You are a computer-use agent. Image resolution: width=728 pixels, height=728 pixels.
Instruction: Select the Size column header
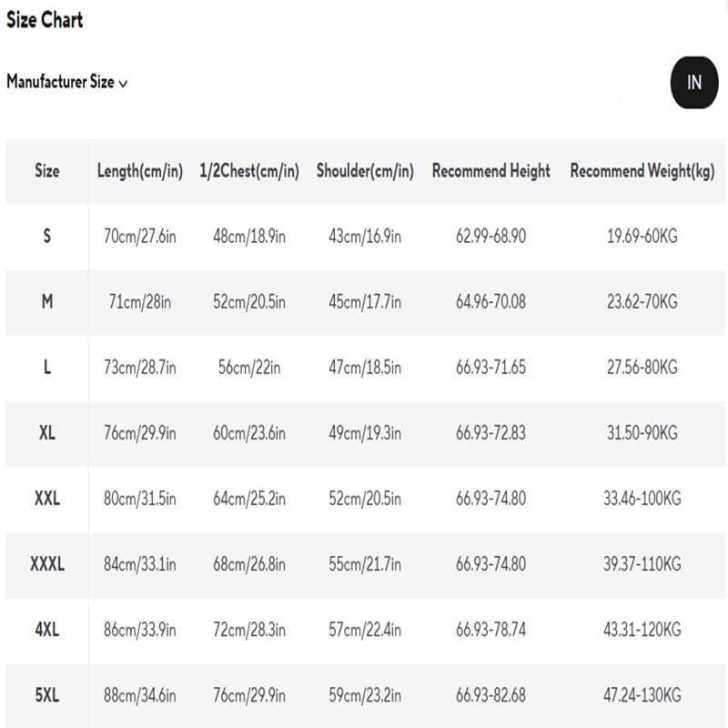point(47,171)
